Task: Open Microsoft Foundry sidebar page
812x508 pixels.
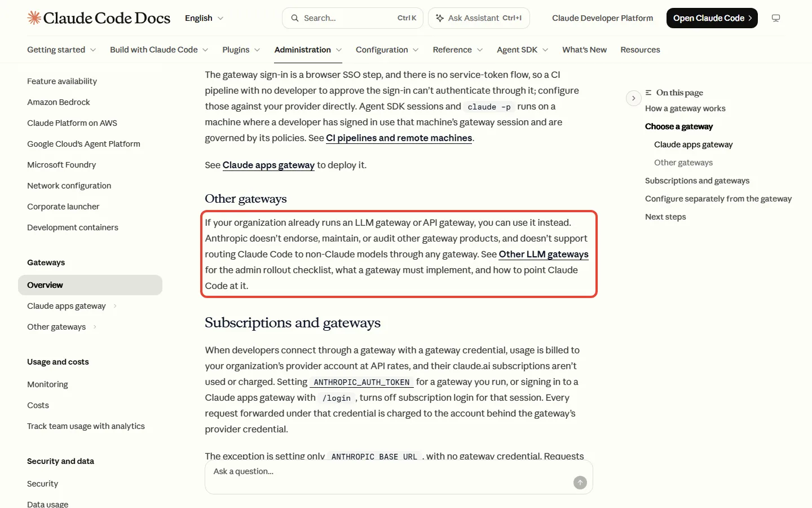Action: point(61,165)
